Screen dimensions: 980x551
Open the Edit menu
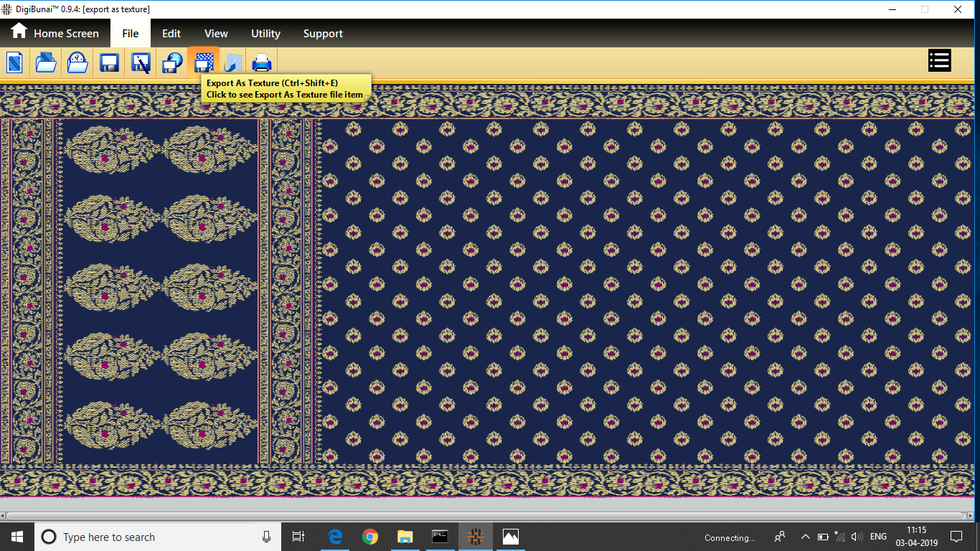(171, 34)
